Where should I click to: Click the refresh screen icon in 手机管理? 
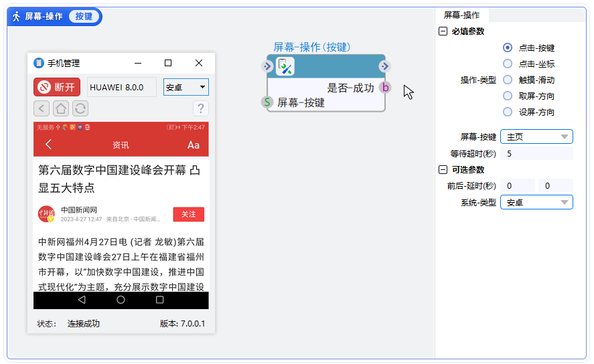coord(80,108)
